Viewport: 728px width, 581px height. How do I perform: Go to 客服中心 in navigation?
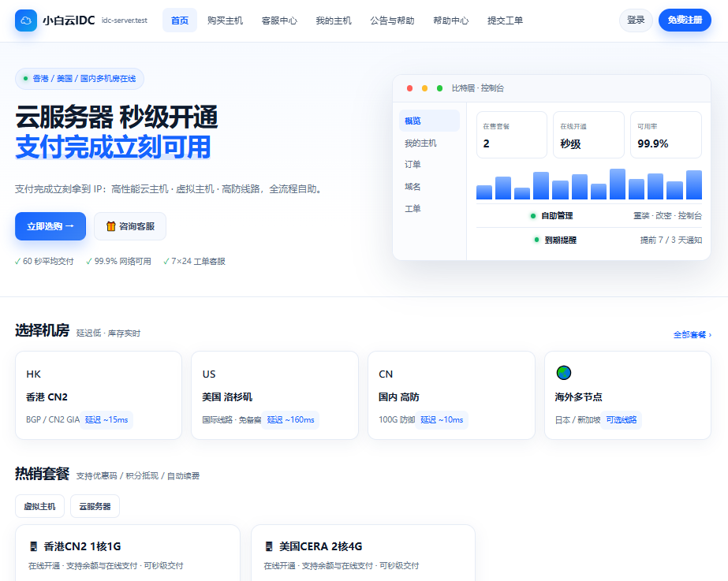[279, 20]
